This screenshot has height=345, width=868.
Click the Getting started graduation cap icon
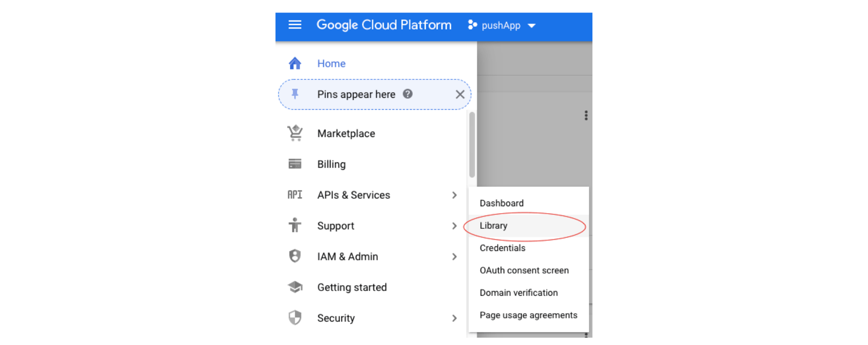[295, 287]
